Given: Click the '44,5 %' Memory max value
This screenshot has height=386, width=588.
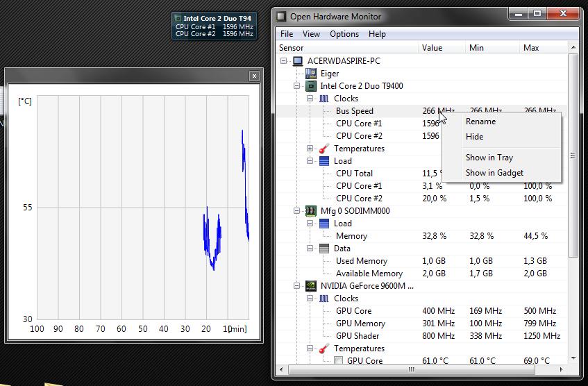Looking at the screenshot, I should 536,236.
